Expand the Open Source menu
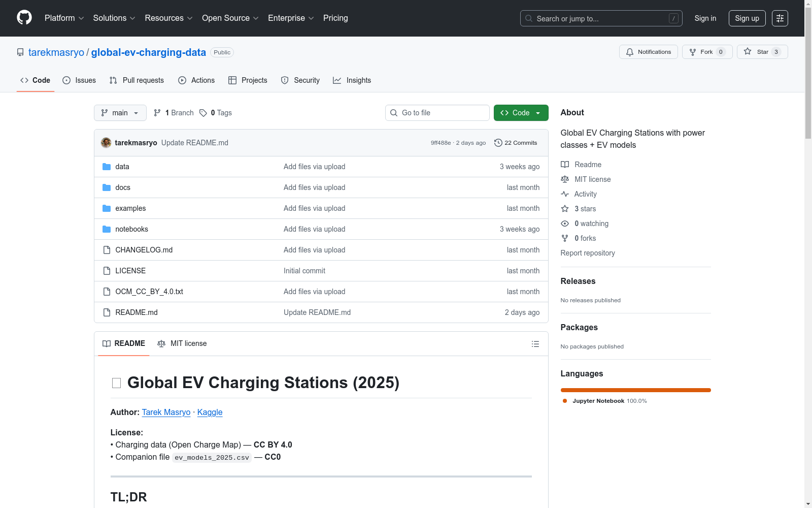The width and height of the screenshot is (812, 508). [x=230, y=18]
